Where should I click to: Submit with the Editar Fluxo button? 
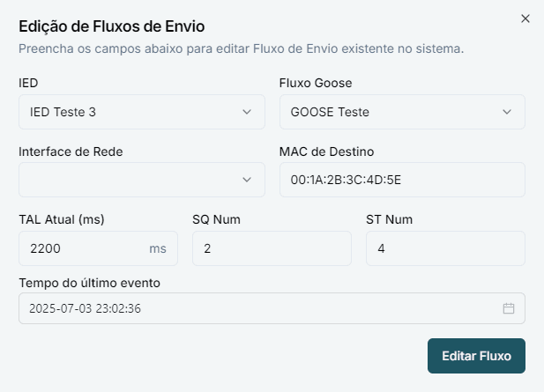[476, 356]
